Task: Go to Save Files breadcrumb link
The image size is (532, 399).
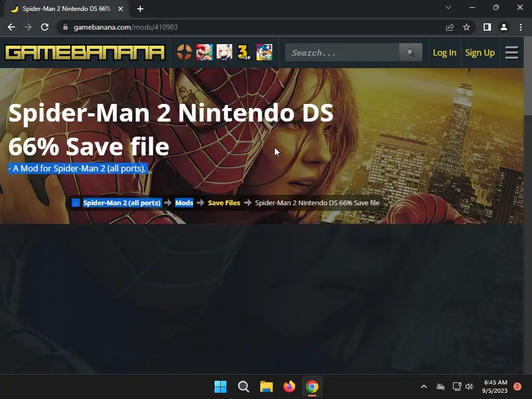Action: click(x=224, y=203)
